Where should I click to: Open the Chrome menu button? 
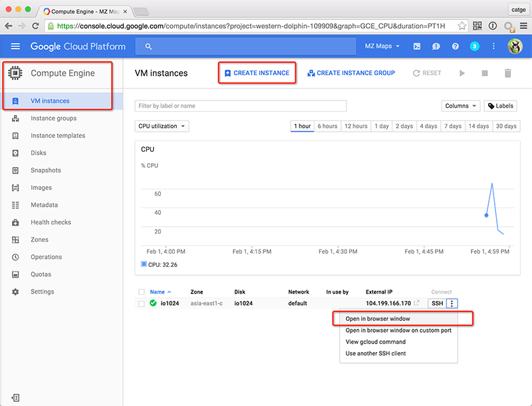pyautogui.click(x=523, y=26)
